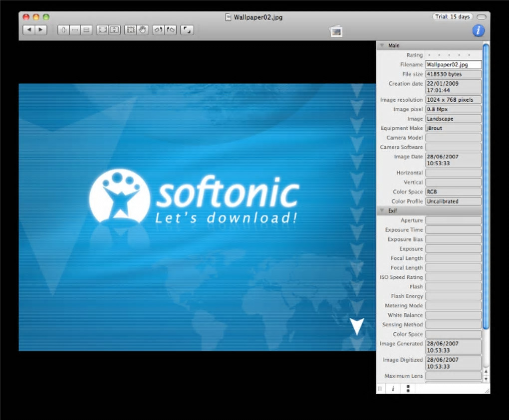Collapse the Main section triangle

coord(382,45)
